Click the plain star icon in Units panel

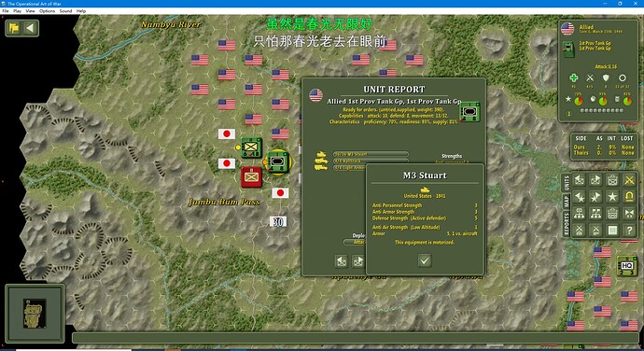(x=612, y=197)
